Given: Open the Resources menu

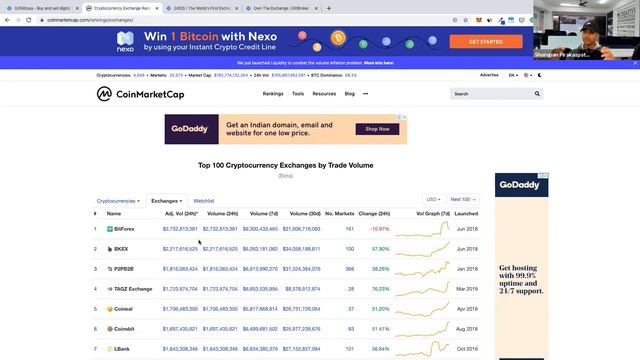Looking at the screenshot, I should [x=324, y=94].
